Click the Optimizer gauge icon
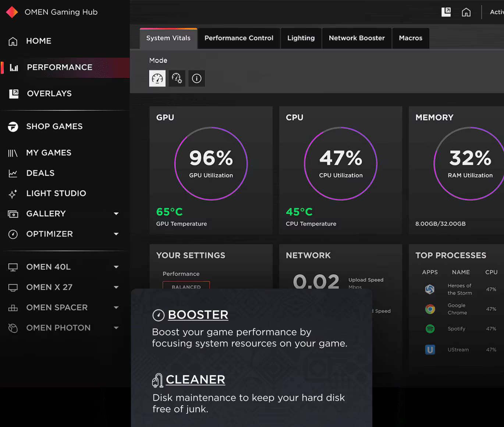The width and height of the screenshot is (504, 427). [x=13, y=234]
